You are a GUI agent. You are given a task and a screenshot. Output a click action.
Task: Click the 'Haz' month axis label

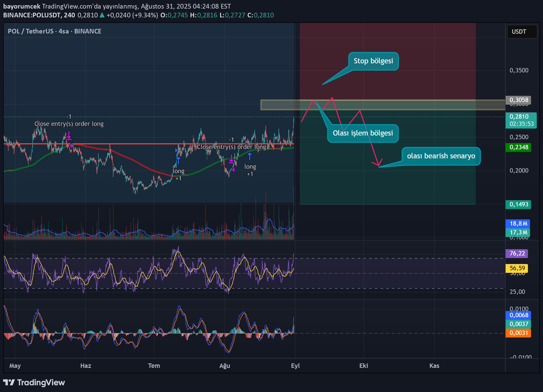[x=86, y=366]
